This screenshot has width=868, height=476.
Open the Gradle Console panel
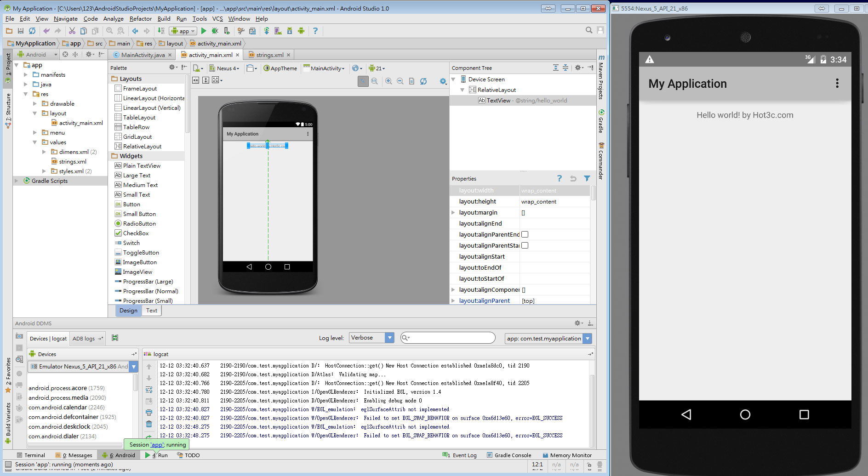512,455
